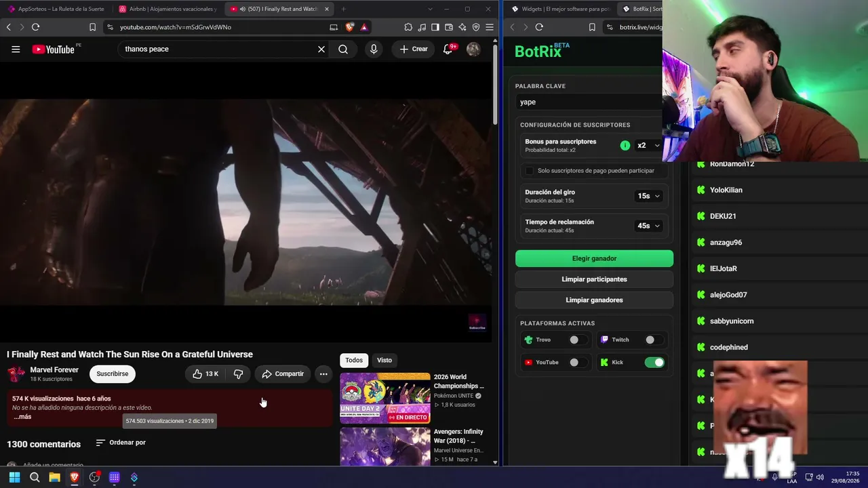Image resolution: width=868 pixels, height=488 pixels.
Task: Like the video with 13 K likes
Action: 205,373
